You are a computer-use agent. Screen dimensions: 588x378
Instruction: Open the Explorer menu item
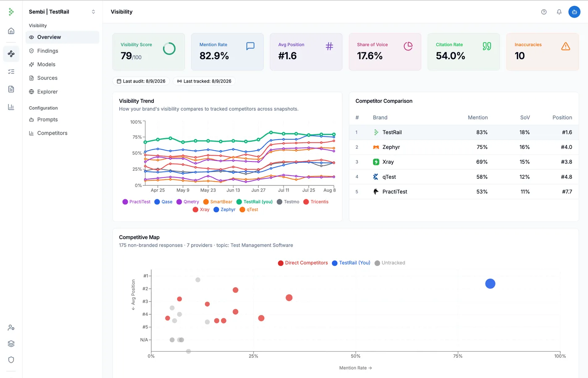click(62, 92)
